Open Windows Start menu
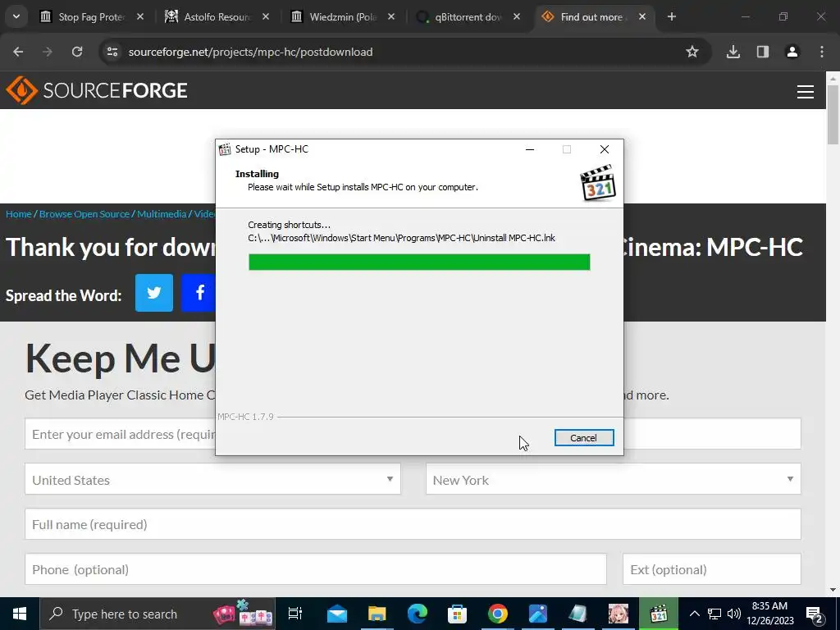Viewport: 840px width, 630px height. point(20,614)
